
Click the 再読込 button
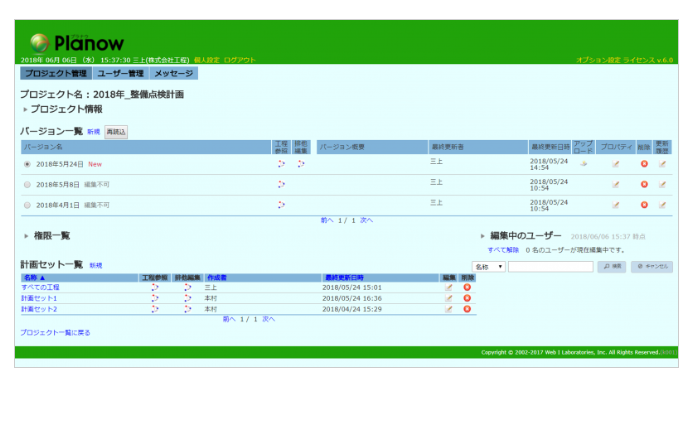(x=116, y=132)
